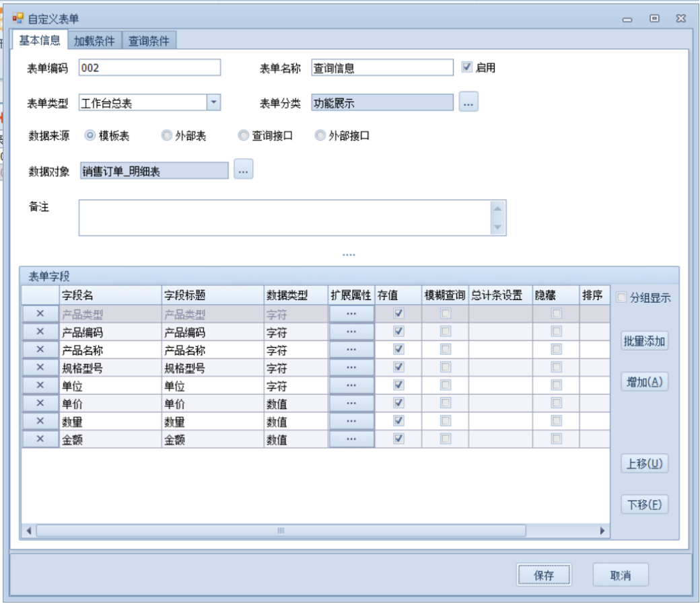The width and height of the screenshot is (700, 604).
Task: Click the X icon beside 金额 row
Action: [x=40, y=439]
